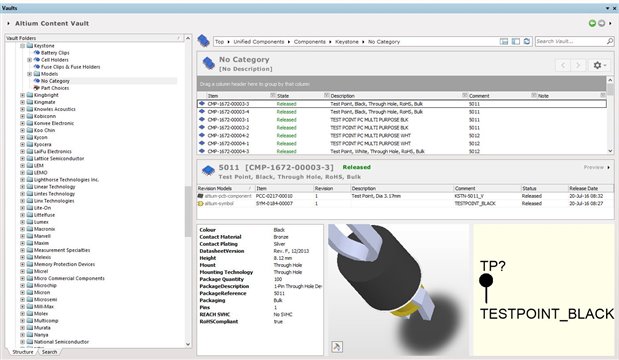Select 'Keystone' in the breadcrumb
The width and height of the screenshot is (619, 360).
click(x=347, y=41)
